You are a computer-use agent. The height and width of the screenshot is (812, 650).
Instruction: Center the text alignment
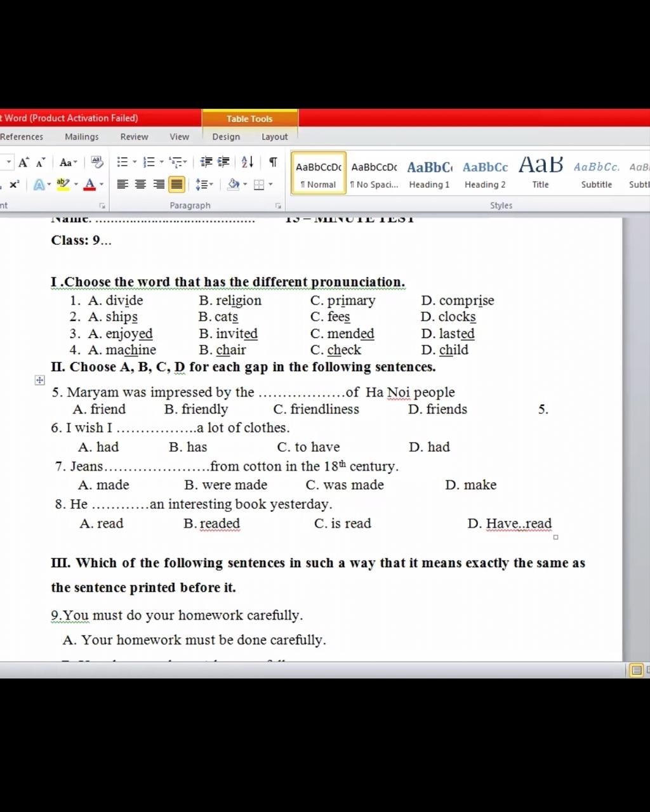(141, 185)
